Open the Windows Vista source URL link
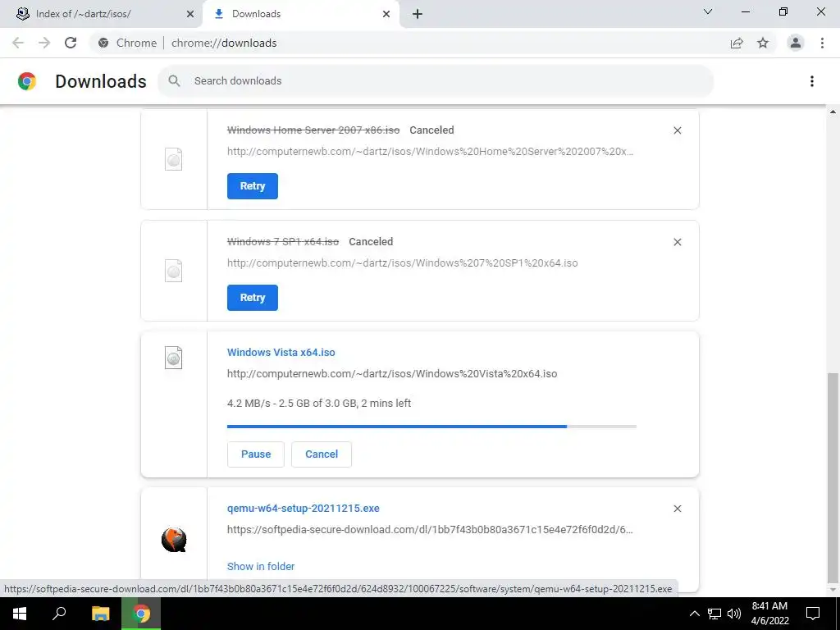Viewport: 840px width, 630px height. (392, 374)
